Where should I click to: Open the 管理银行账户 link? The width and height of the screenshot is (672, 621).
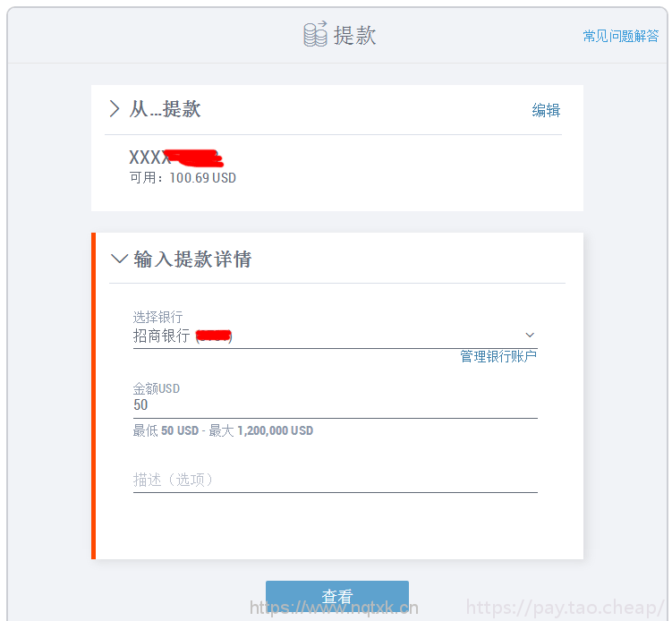tap(498, 356)
